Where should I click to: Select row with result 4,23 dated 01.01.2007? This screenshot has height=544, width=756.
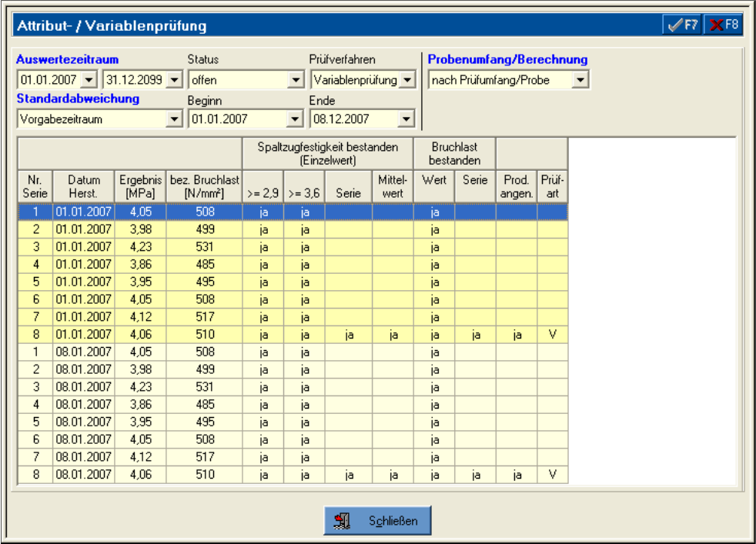[140, 246]
